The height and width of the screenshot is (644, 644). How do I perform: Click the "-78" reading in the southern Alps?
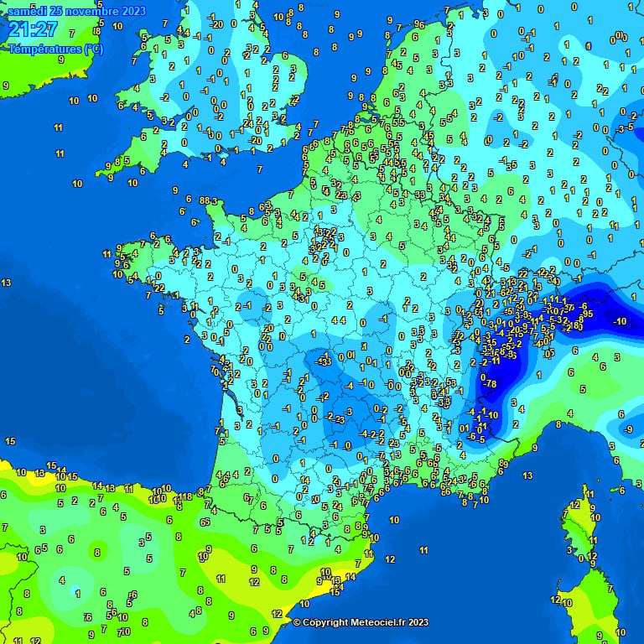tap(491, 385)
